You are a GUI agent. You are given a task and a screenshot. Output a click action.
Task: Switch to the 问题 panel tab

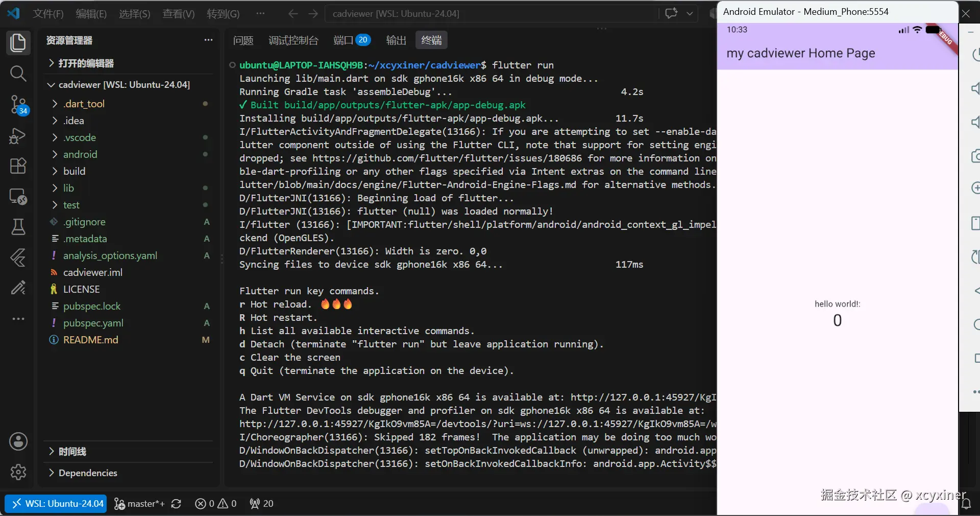coord(243,40)
